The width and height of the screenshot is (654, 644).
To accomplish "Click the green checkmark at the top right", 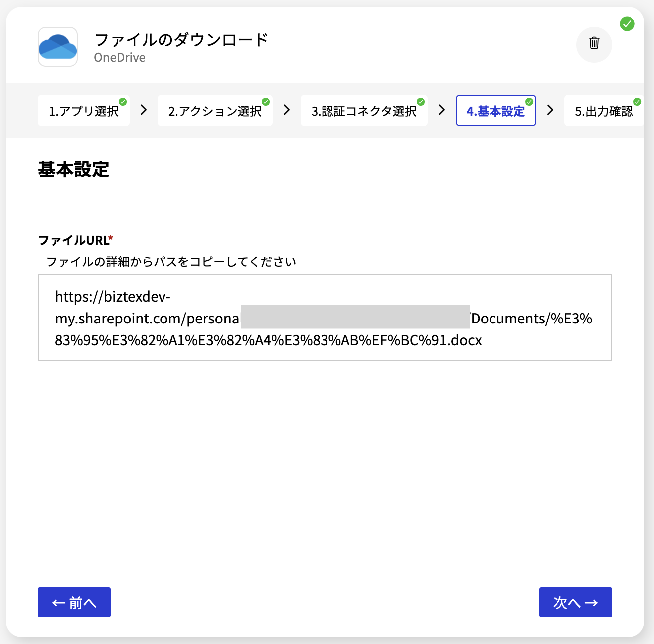I will point(627,24).
